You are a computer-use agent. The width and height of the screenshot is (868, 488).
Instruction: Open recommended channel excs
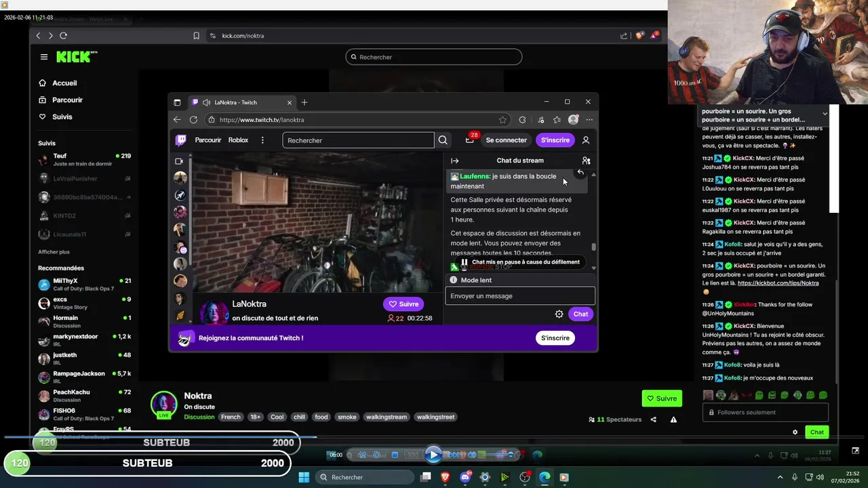85,303
